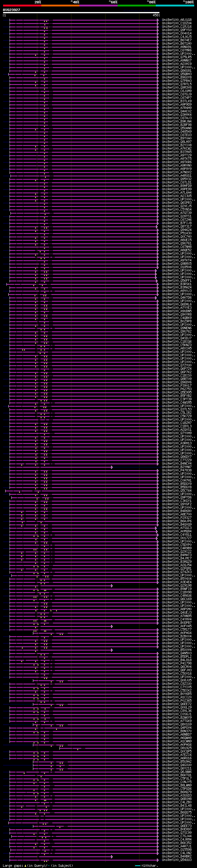The height and width of the screenshot is (868, 197).
Task: Select hit label UniRef100_B3TLK9
Action: pos(177,101)
